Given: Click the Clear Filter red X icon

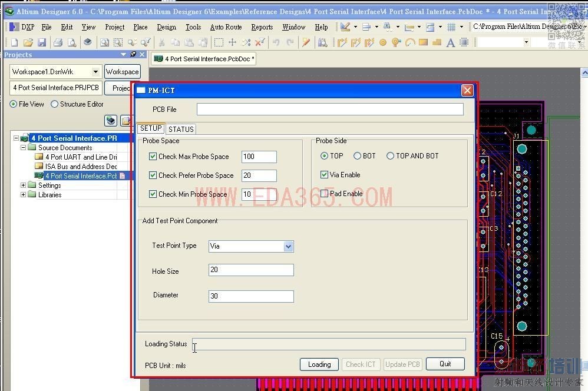Looking at the screenshot, I should [x=259, y=42].
